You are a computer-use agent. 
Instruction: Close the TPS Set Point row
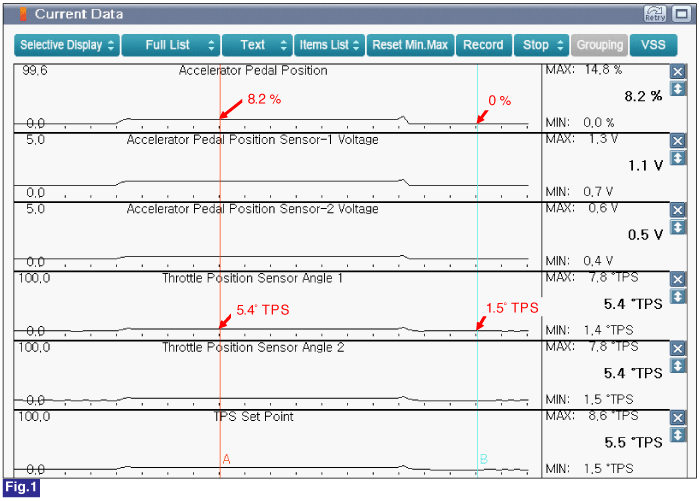tap(678, 418)
